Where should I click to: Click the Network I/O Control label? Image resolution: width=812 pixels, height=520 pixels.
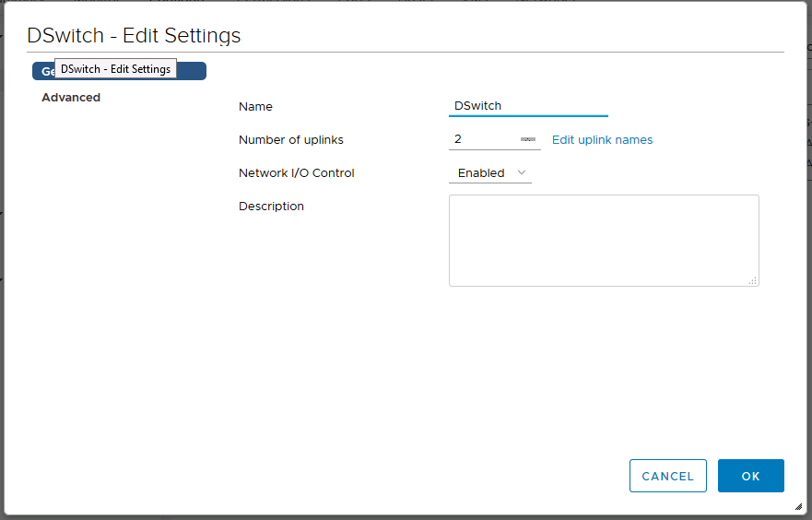(296, 173)
